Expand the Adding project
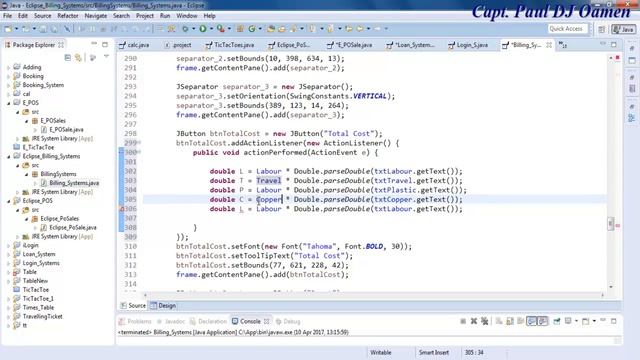The width and height of the screenshot is (640, 360). tap(9, 67)
